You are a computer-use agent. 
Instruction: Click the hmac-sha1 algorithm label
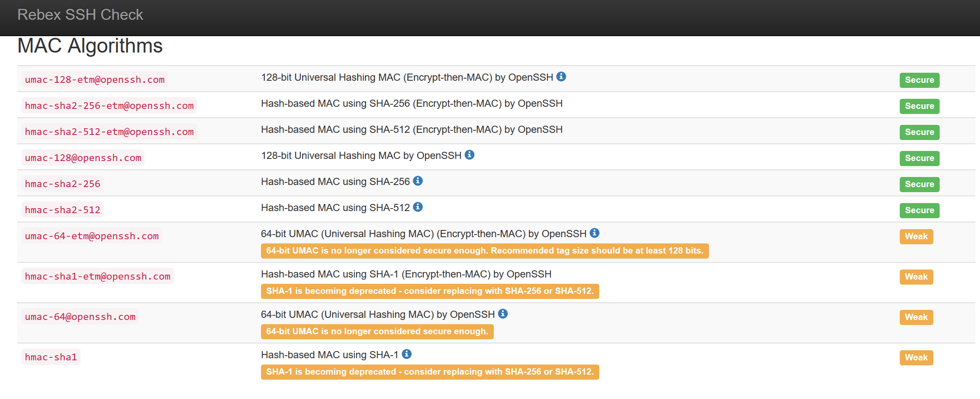click(51, 357)
